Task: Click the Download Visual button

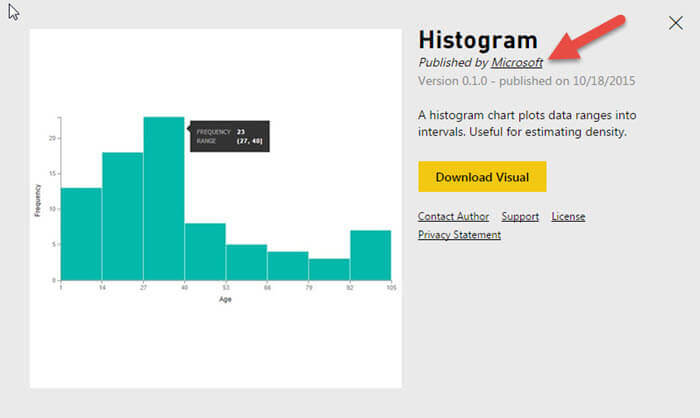Action: [x=482, y=177]
